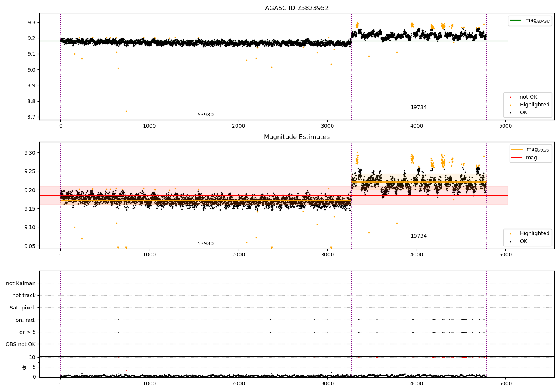Click the '9.15' y-axis tick label
560x392 pixels.
(x=30, y=209)
